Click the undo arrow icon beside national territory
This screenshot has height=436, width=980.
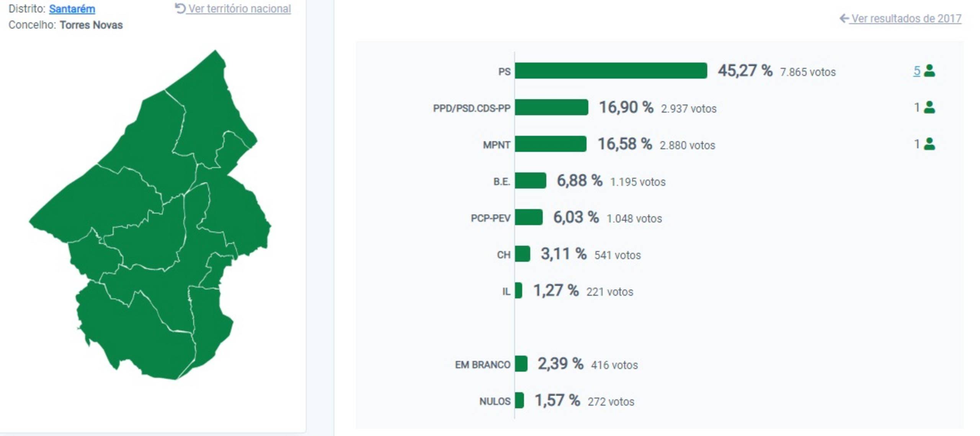180,8
